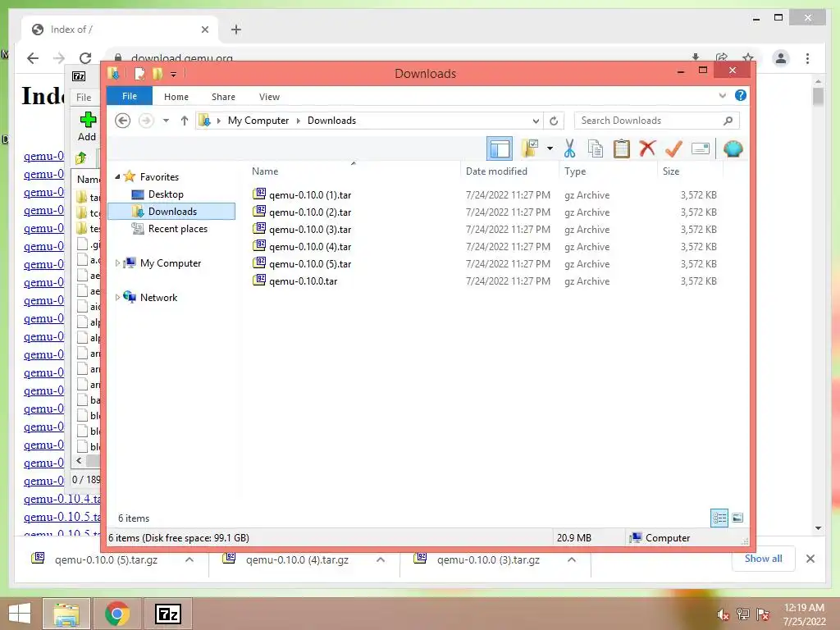
Task: Select Desktop in the navigation pane
Action: tap(166, 194)
